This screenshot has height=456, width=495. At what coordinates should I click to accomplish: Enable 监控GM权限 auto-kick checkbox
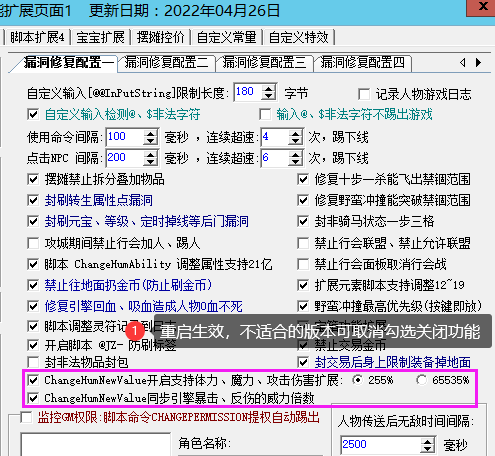coord(26,417)
